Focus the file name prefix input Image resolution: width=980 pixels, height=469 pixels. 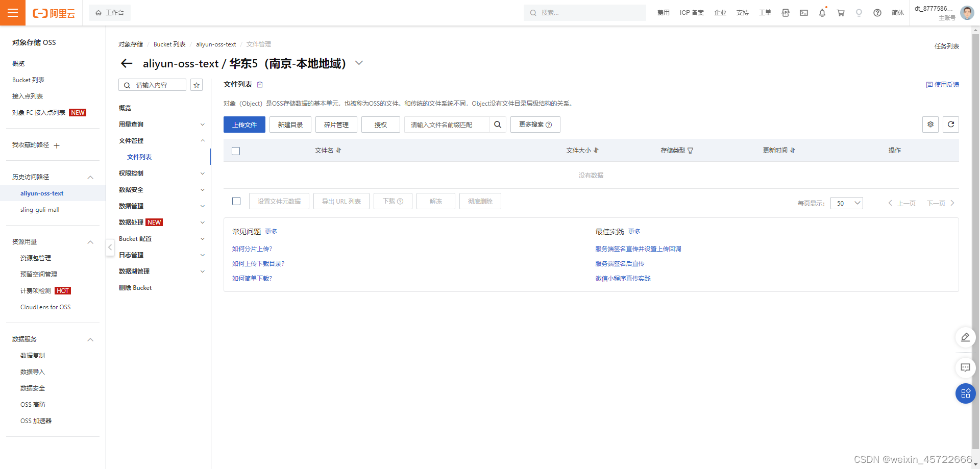(x=447, y=125)
